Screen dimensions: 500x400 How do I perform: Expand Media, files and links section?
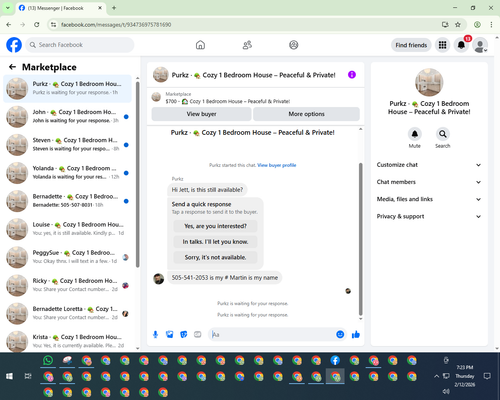pos(429,199)
